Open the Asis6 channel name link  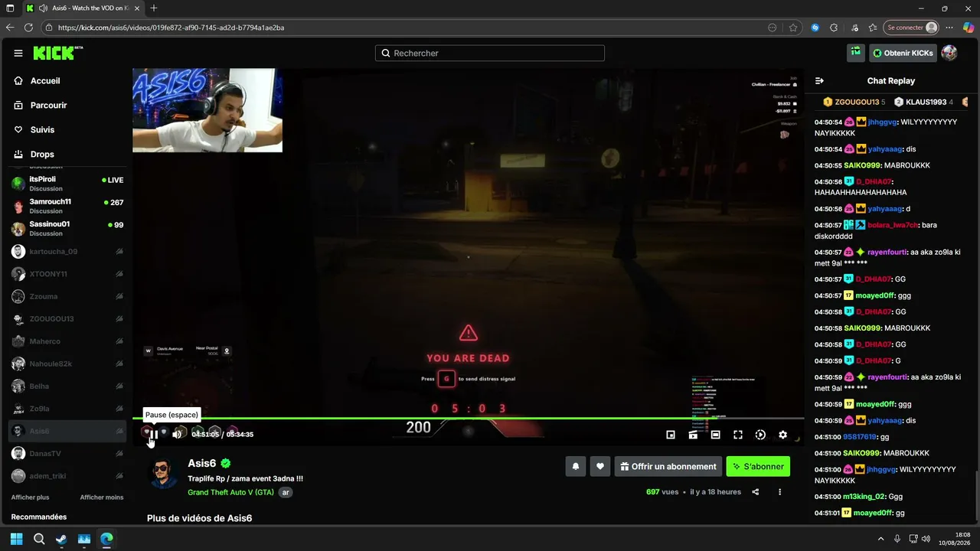203,463
